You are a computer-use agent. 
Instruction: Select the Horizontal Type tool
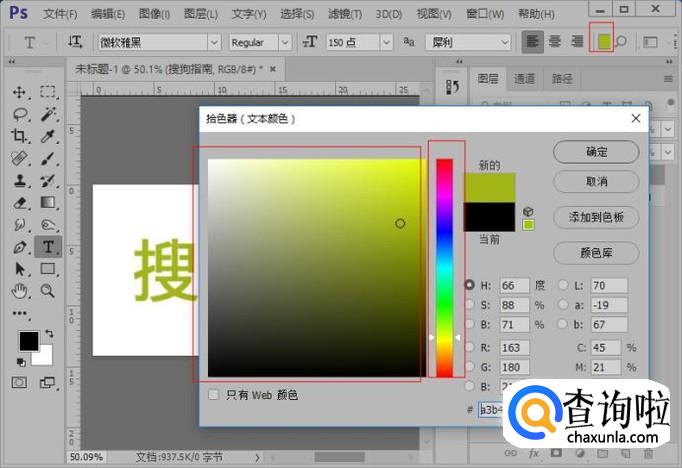click(48, 247)
